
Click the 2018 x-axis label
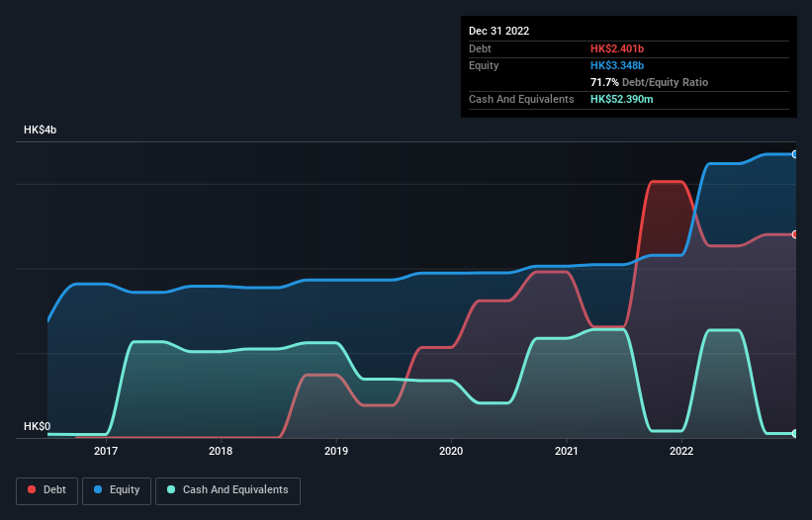pos(221,451)
